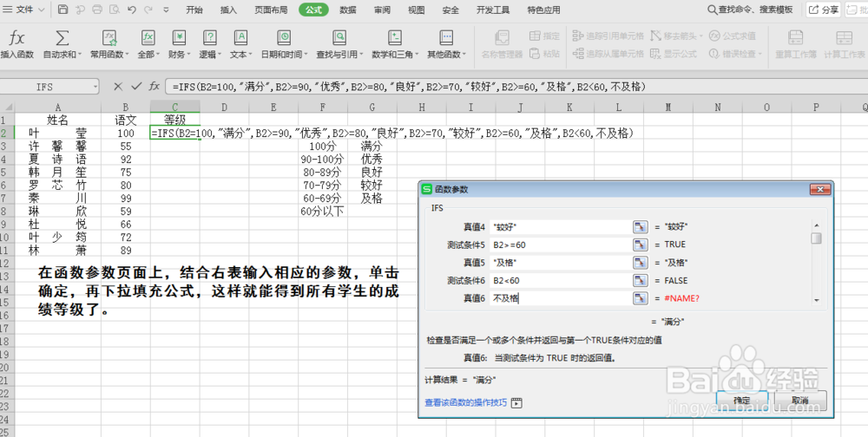The height and width of the screenshot is (437, 868).
Task: Click the formula bar text
Action: [x=409, y=87]
